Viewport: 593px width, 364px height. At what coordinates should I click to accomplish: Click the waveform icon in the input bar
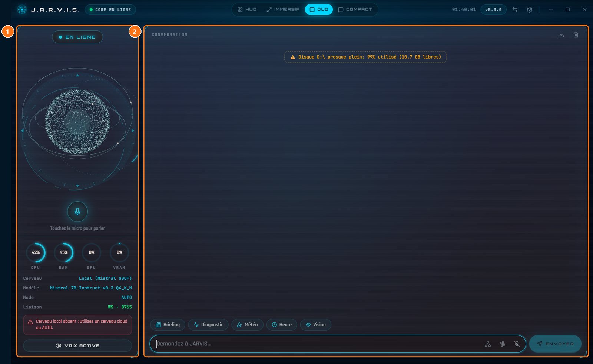pos(502,344)
